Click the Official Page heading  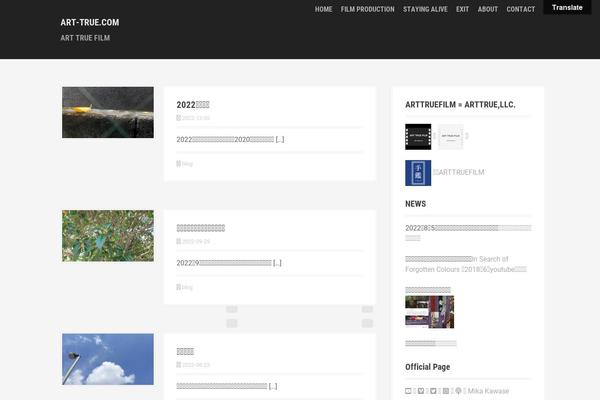pos(427,367)
